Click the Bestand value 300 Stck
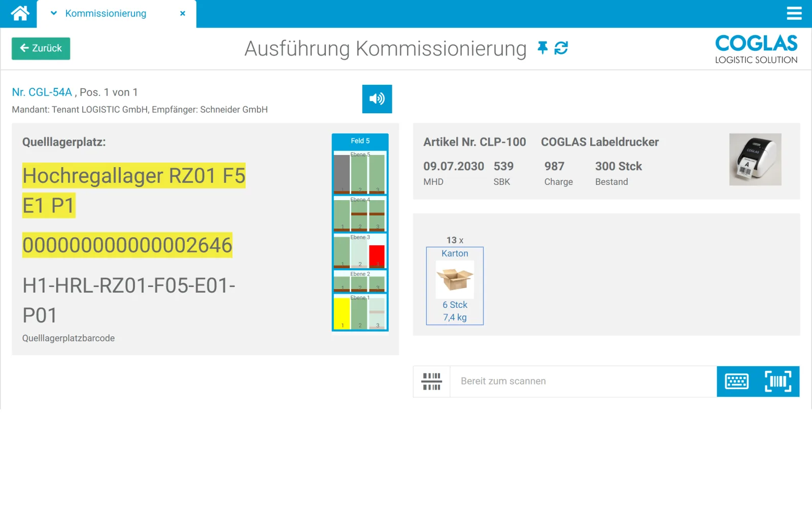812x508 pixels. pyautogui.click(x=619, y=166)
